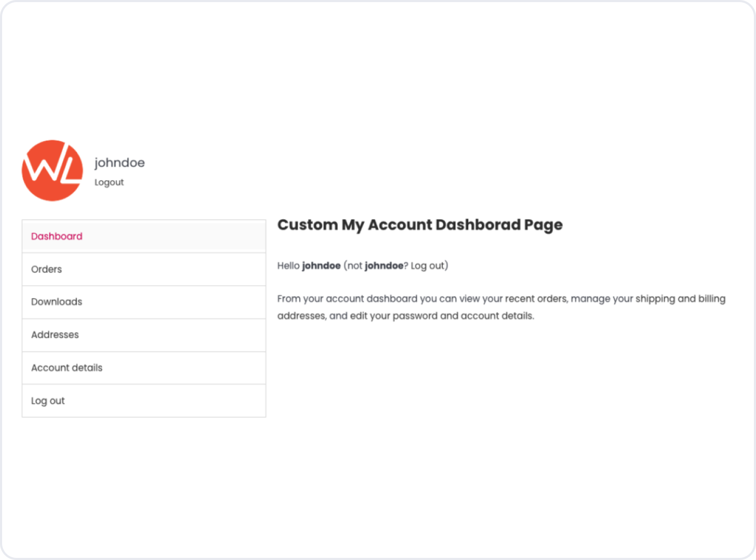Click the word Hello in the greeting
This screenshot has height=560, width=756.
[x=288, y=265]
